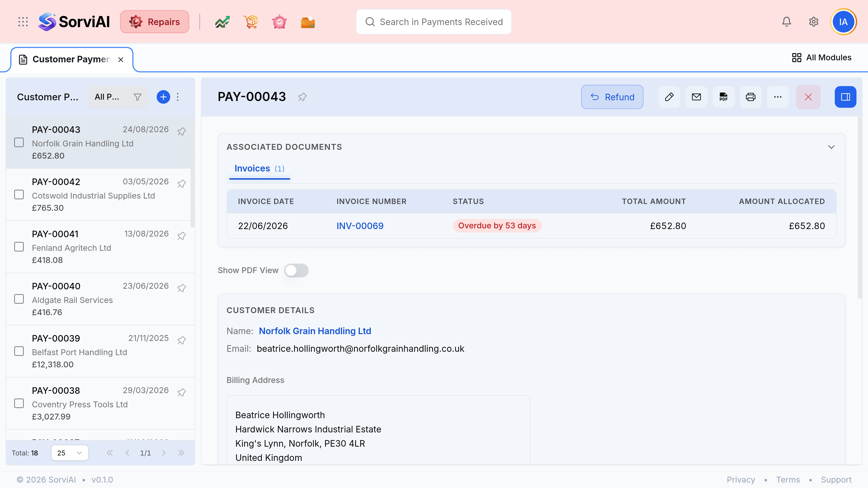The width and height of the screenshot is (868, 488).
Task: Close the Customer Payments tab
Action: tap(121, 60)
